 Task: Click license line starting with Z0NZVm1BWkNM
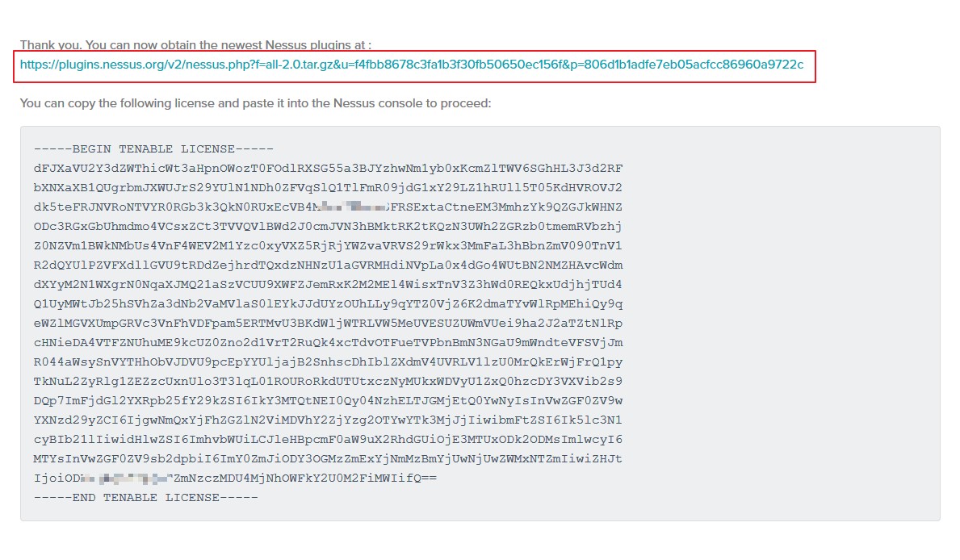[x=328, y=246]
